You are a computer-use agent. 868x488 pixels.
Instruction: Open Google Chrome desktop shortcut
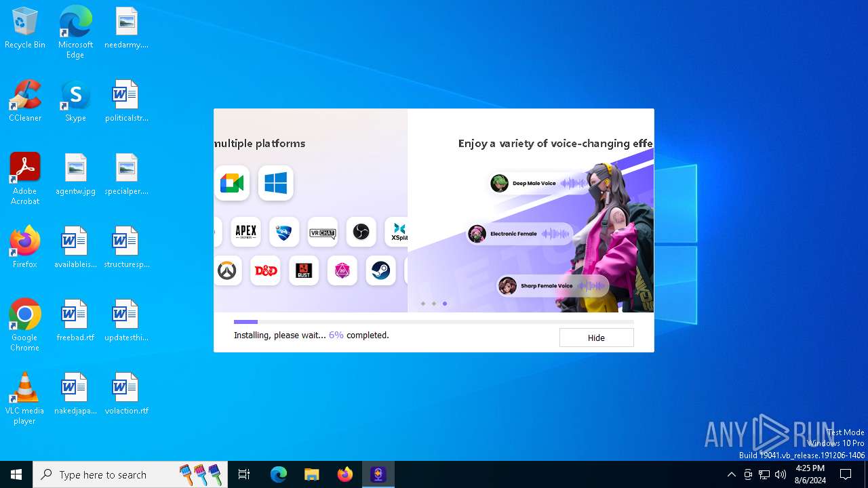[x=25, y=325]
